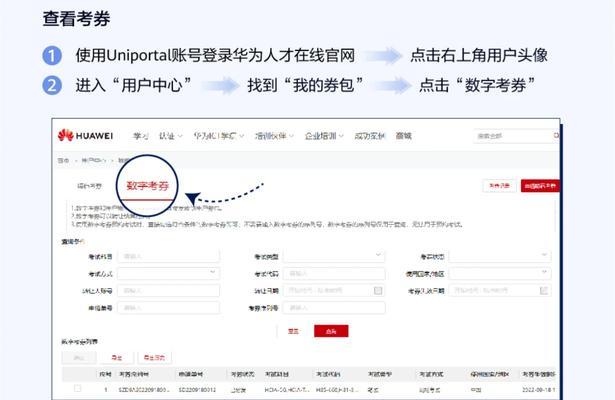Viewport: 615px width, 400px height.
Task: Open the 使用国家/地区 dropdown
Action: [x=500, y=273]
